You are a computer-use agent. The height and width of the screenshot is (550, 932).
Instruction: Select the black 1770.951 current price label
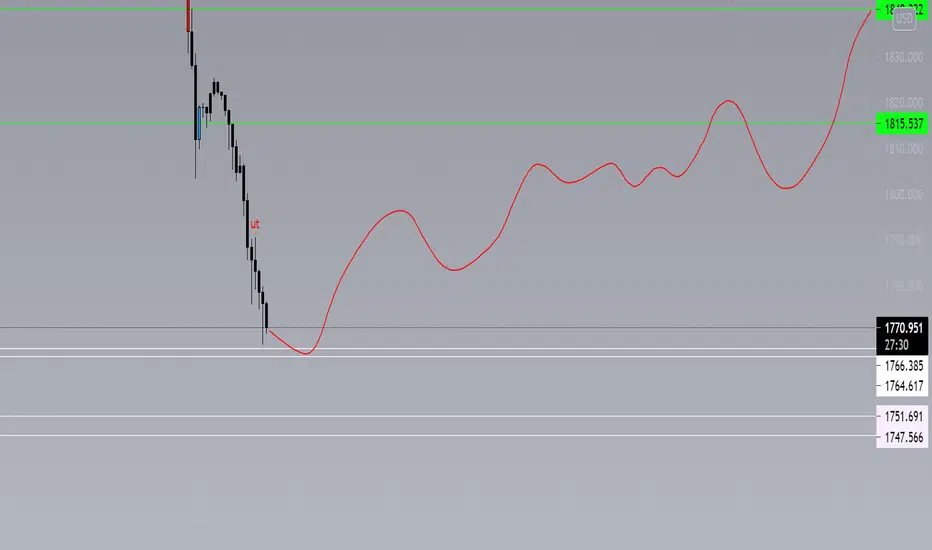(x=902, y=328)
